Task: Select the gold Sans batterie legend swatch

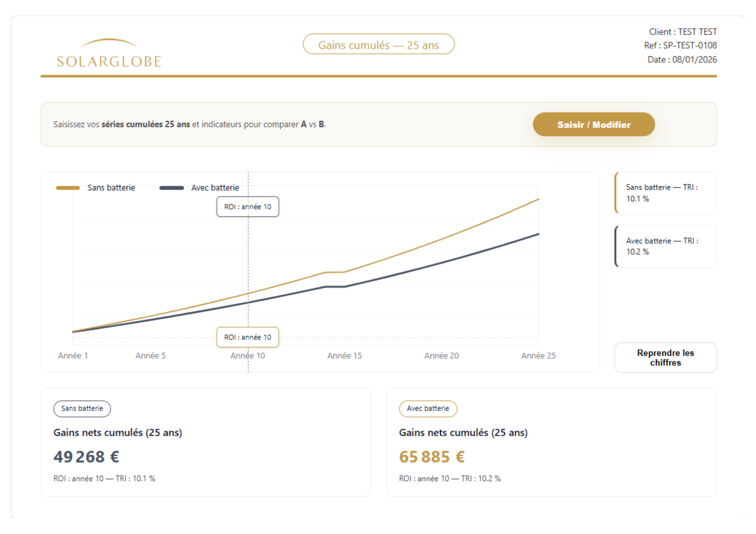Action: tap(68, 187)
